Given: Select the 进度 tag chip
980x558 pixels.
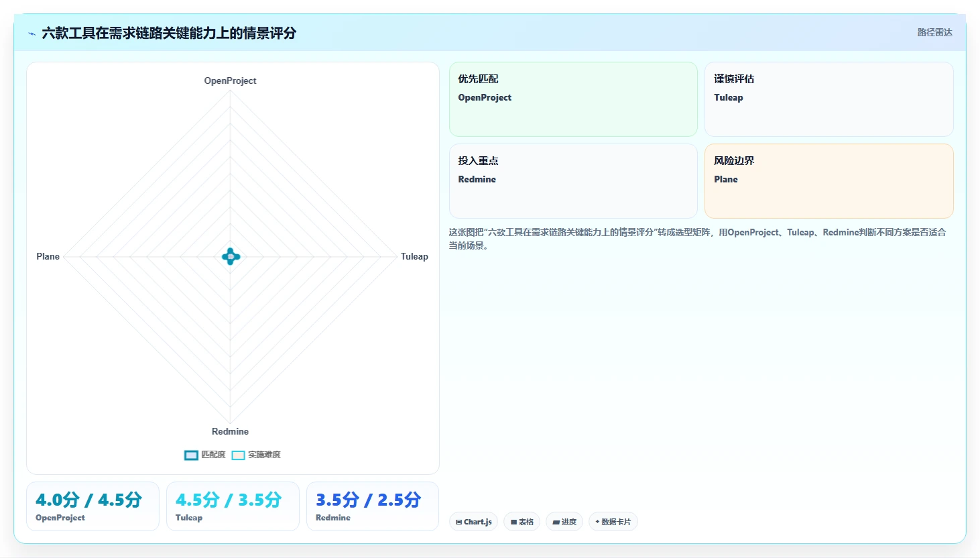Looking at the screenshot, I should [x=564, y=522].
